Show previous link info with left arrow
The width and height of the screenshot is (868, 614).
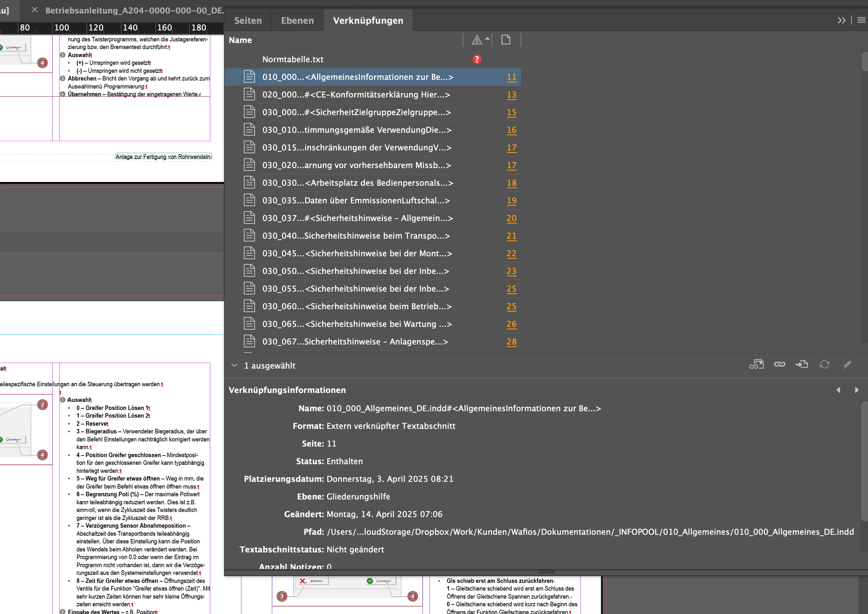(838, 390)
